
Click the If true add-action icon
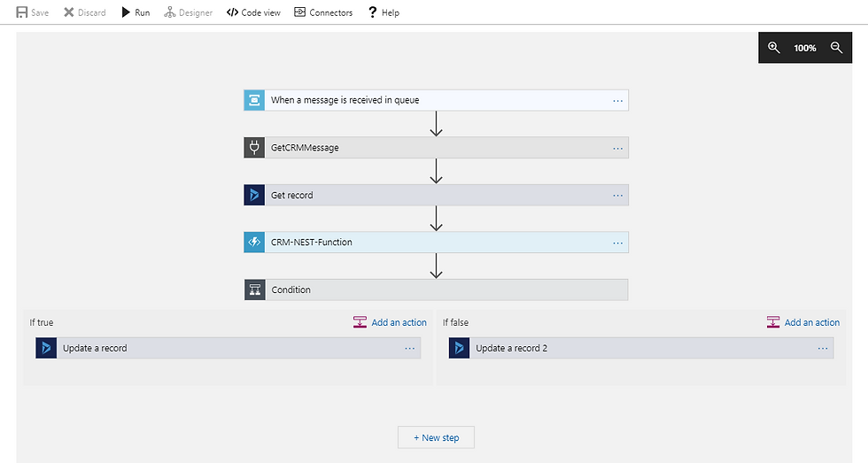click(x=360, y=322)
